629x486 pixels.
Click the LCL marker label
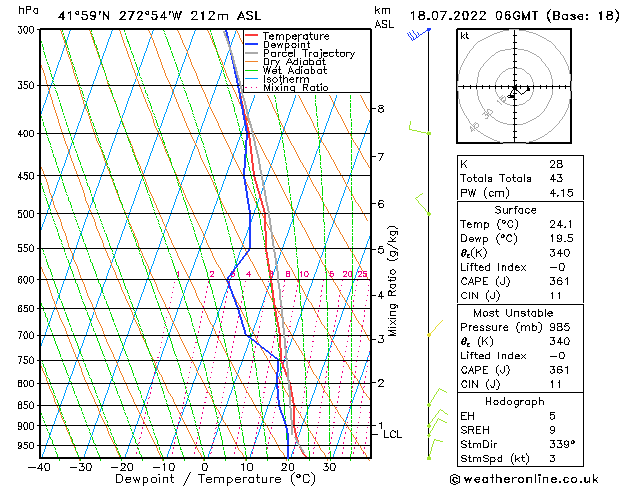point(392,434)
